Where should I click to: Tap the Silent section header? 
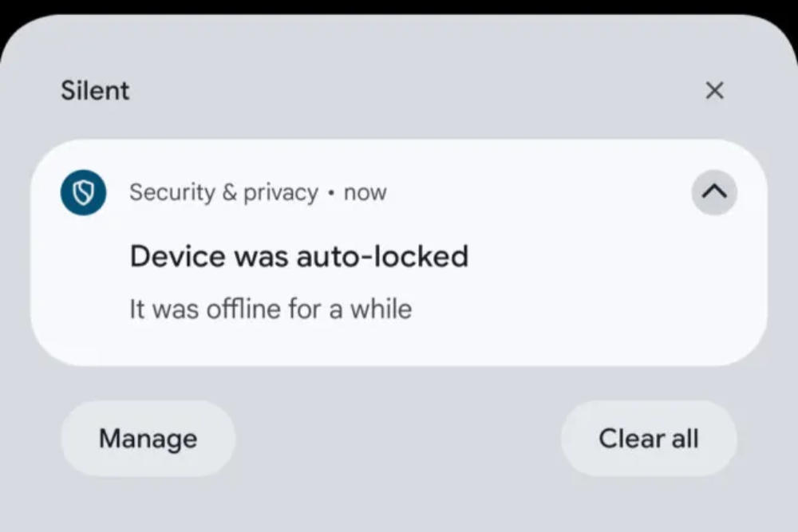point(95,91)
